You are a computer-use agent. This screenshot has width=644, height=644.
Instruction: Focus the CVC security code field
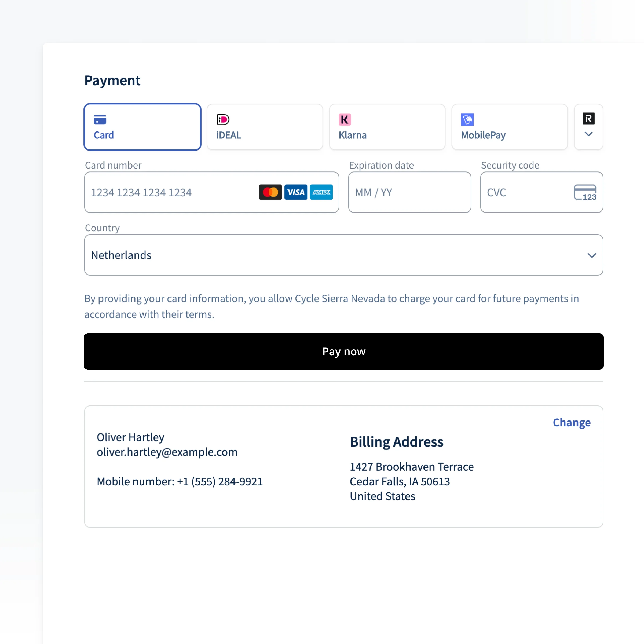coord(541,192)
